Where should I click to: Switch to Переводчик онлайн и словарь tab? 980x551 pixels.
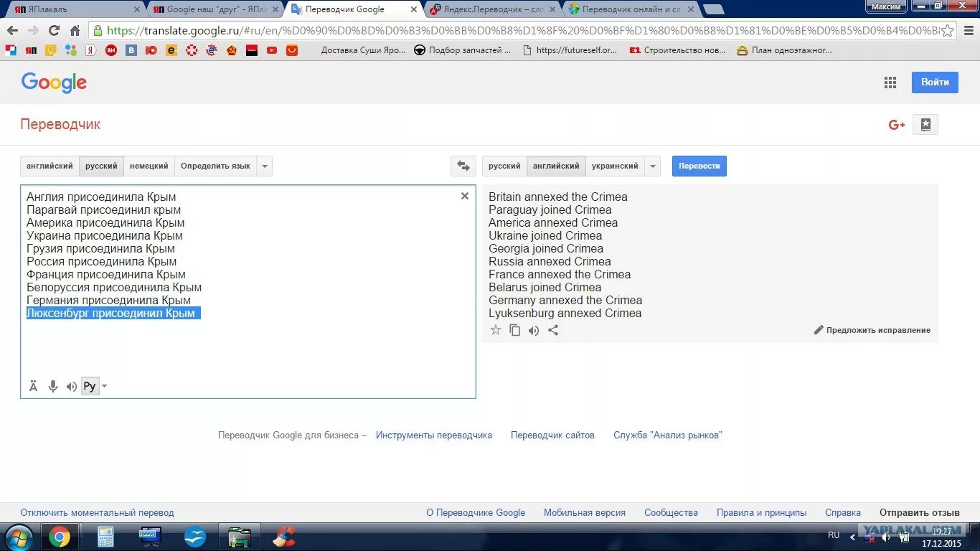coord(631,9)
